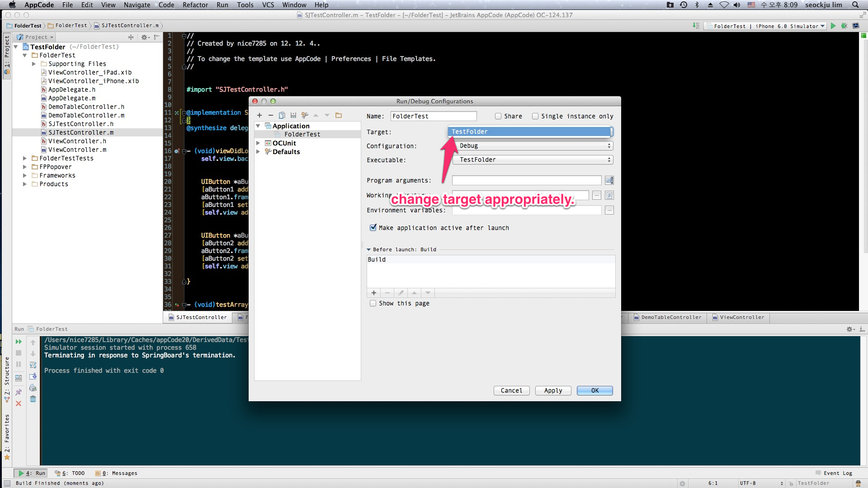This screenshot has width=868, height=488.
Task: Open UTF-8 file encoding selector in status bar
Action: [761, 483]
